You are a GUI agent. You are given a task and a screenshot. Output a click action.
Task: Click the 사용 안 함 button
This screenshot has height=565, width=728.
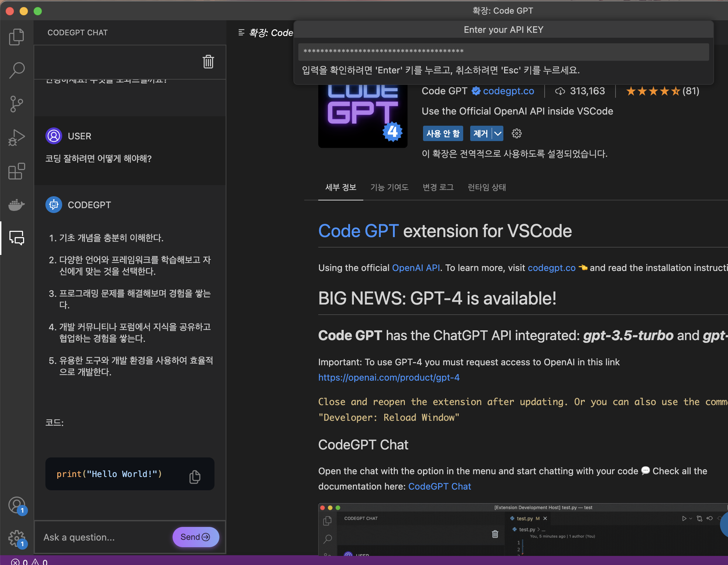(443, 133)
